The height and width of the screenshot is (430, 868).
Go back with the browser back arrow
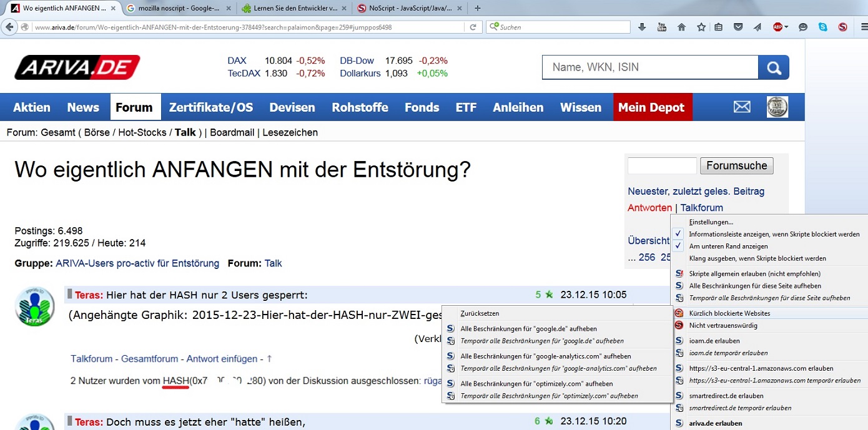tap(9, 27)
